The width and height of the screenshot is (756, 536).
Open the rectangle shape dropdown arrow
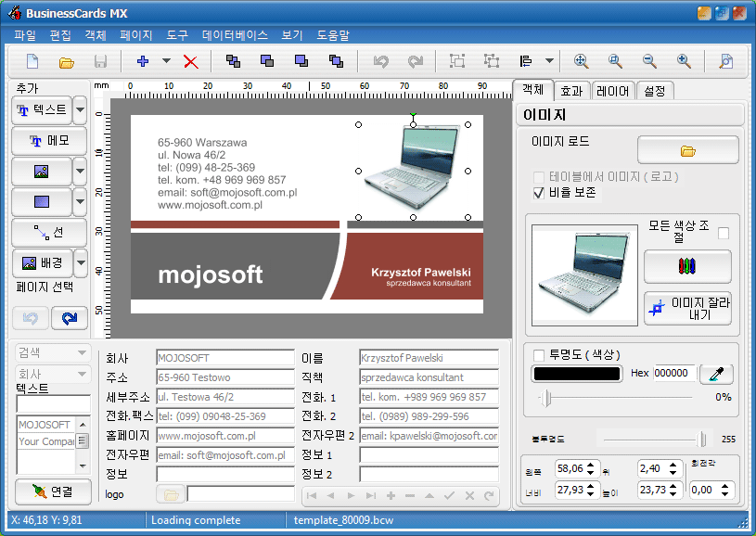coord(80,201)
